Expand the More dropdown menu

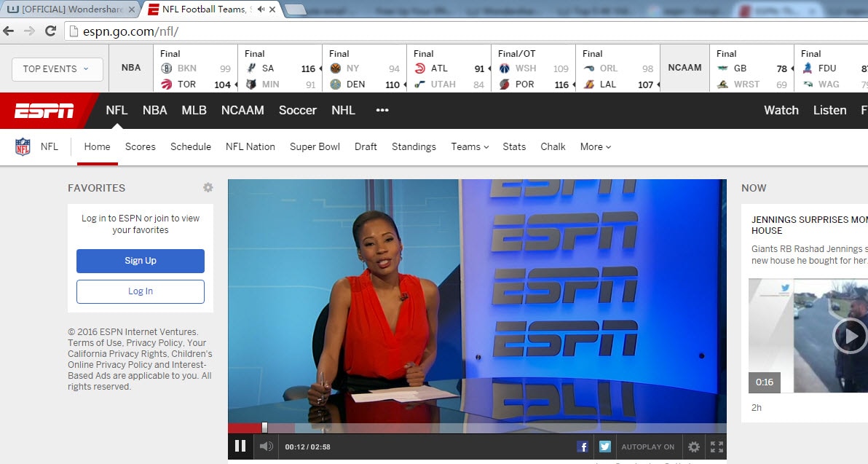coord(595,146)
